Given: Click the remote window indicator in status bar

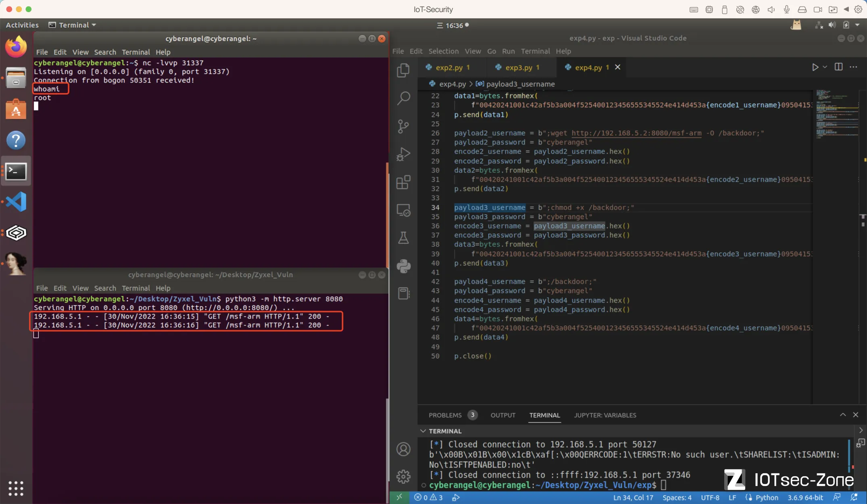Looking at the screenshot, I should coord(399,497).
